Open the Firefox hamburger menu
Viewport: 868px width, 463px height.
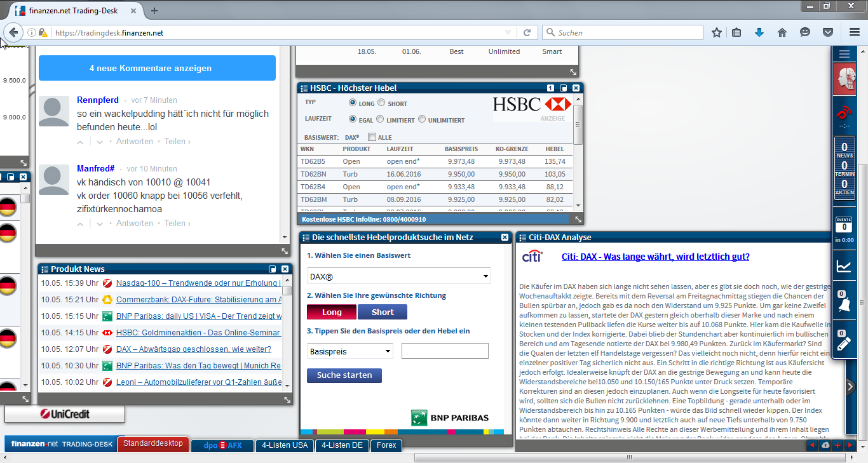tap(855, 32)
